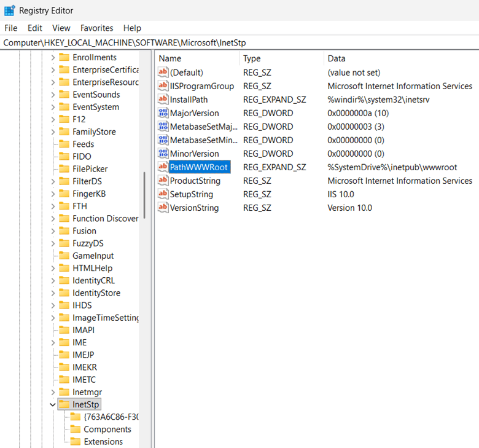The width and height of the screenshot is (479, 448).
Task: Click the IMETC folder icon
Action: pyautogui.click(x=64, y=380)
